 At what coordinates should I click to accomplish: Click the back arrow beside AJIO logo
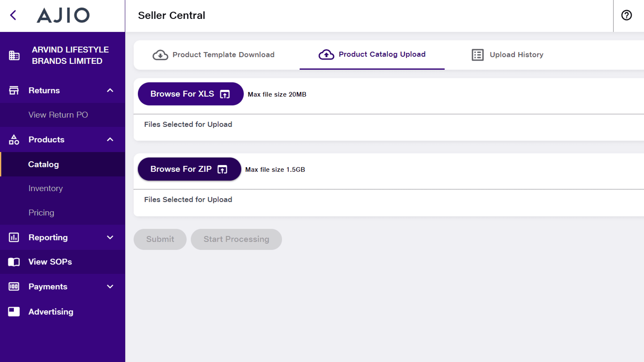13,15
